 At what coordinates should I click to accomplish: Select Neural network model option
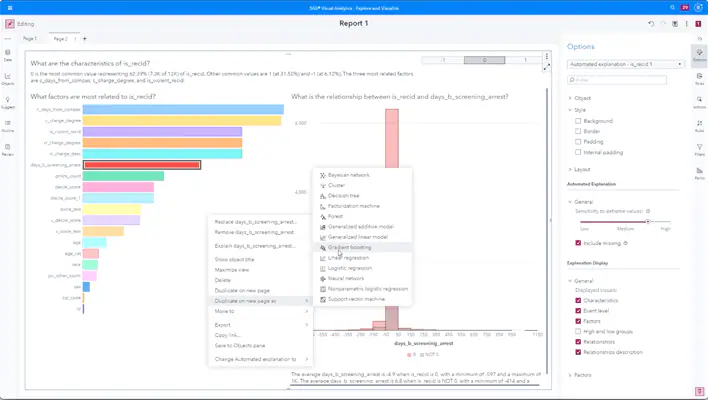coord(363,279)
